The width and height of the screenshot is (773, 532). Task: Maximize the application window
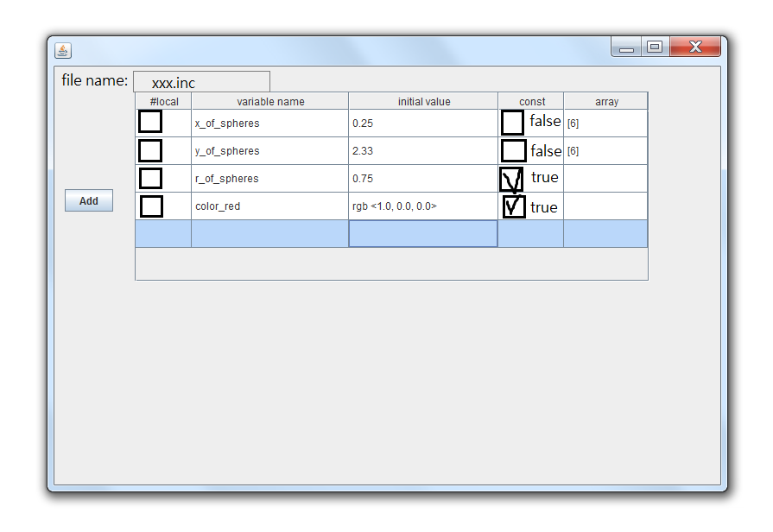tap(655, 47)
